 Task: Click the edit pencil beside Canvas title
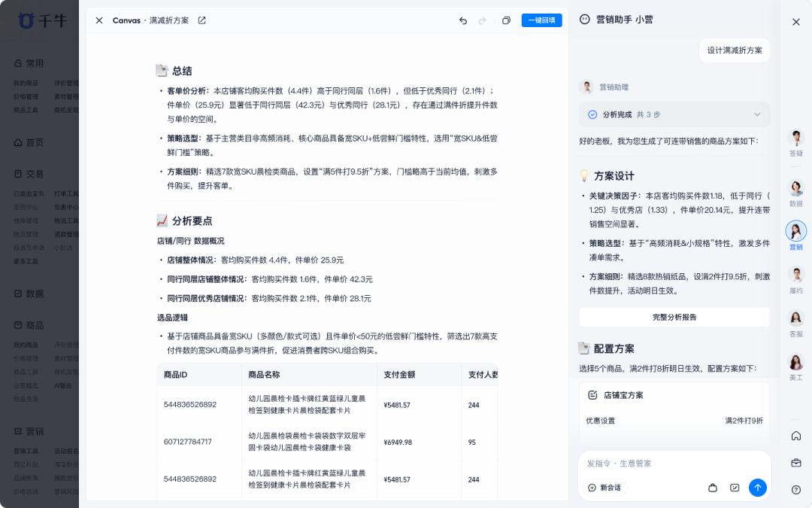201,20
